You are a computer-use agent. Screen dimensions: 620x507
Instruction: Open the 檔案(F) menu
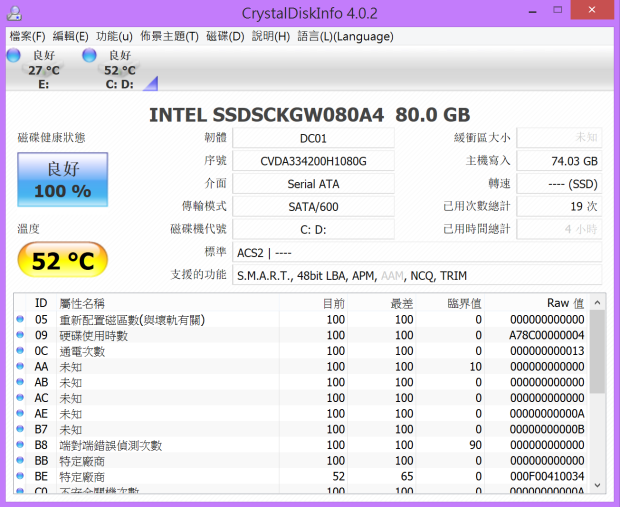pyautogui.click(x=27, y=36)
